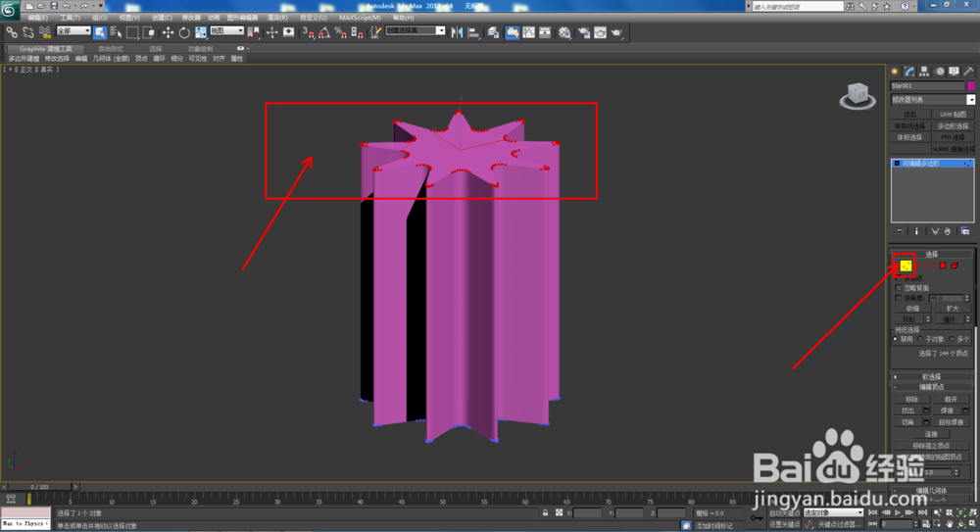Image resolution: width=980 pixels, height=532 pixels.
Task: Select the Move tool
Action: pos(169,32)
